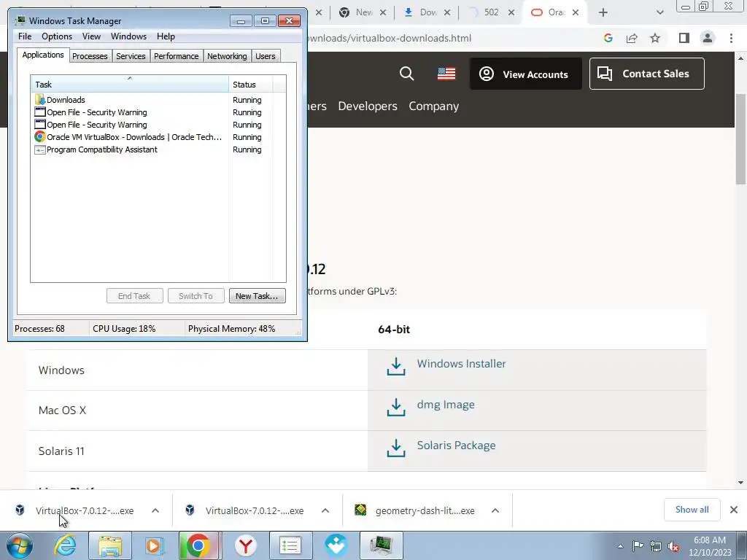This screenshot has width=747, height=560.
Task: Click Contact Sales button
Action: (647, 74)
